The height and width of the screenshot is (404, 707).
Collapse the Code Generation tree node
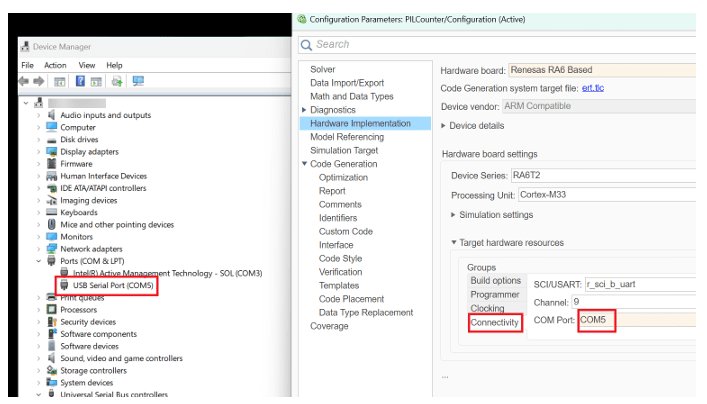(x=304, y=164)
